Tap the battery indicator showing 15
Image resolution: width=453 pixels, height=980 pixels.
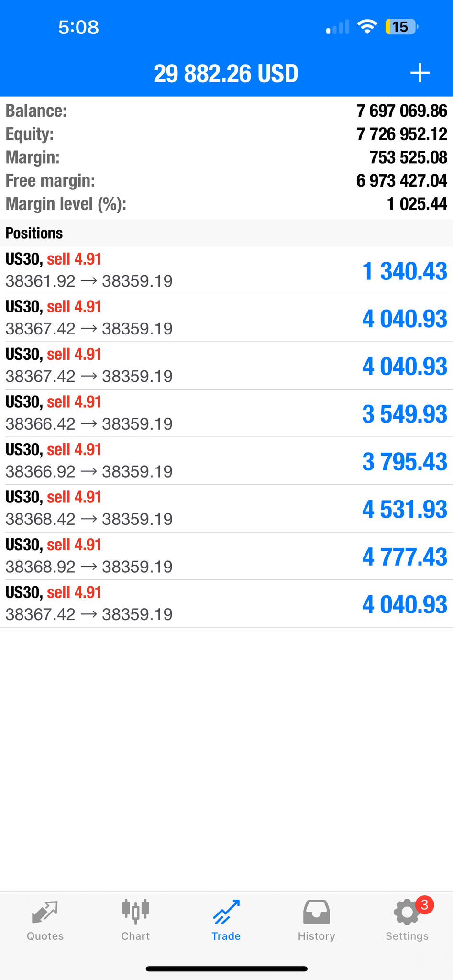click(401, 27)
